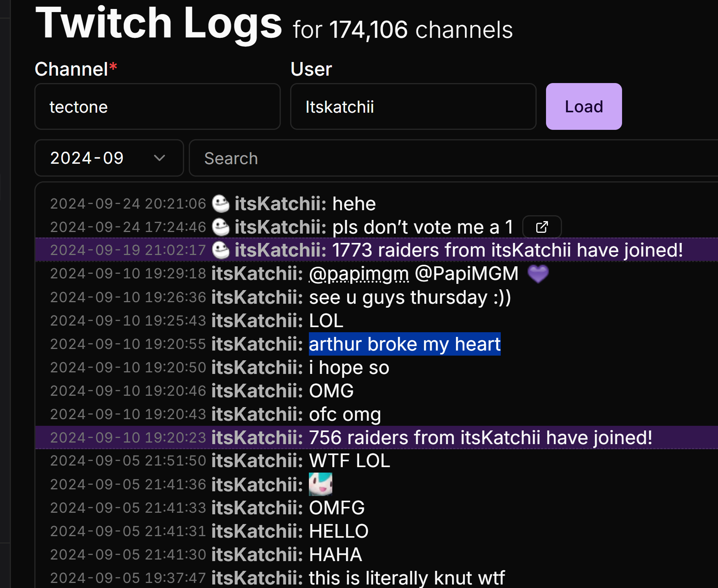The image size is (718, 588).
Task: Click the itsKatchii username on the 'WTF LOL' row
Action: coord(257,461)
